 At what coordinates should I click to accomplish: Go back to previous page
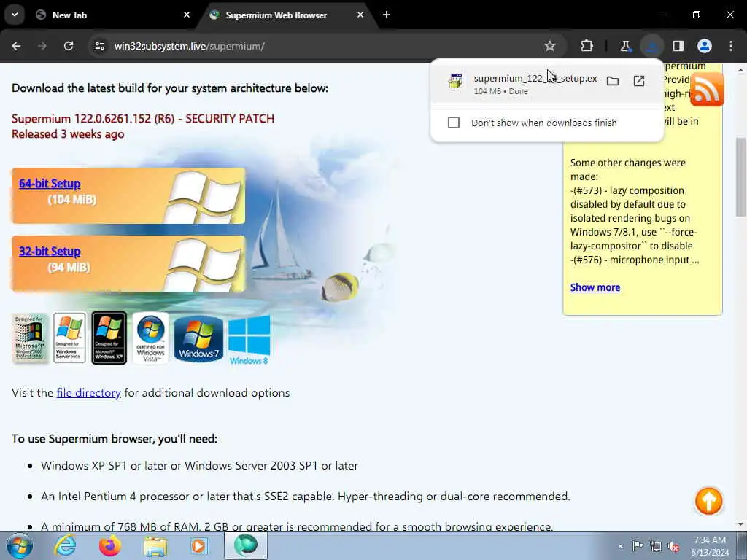click(x=16, y=46)
